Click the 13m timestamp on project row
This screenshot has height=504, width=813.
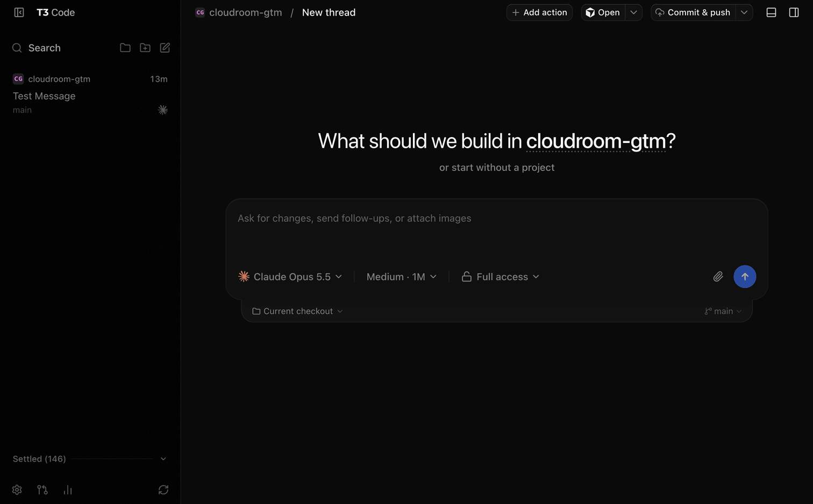click(x=159, y=79)
